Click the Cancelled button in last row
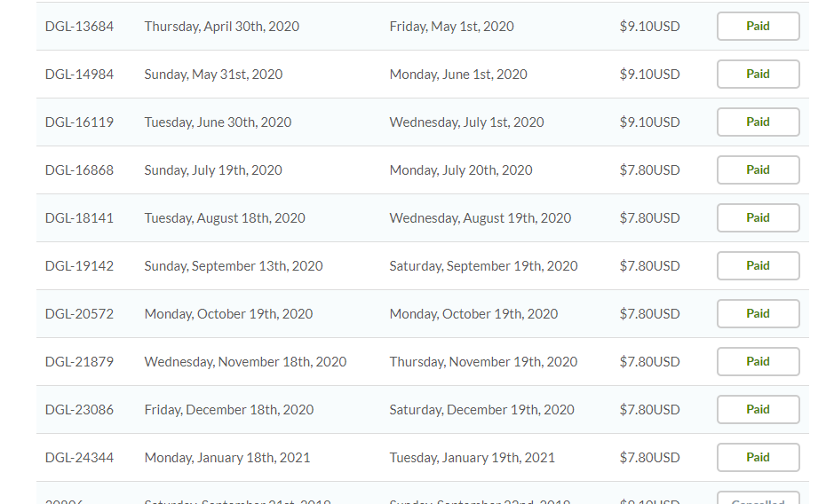 pyautogui.click(x=758, y=498)
